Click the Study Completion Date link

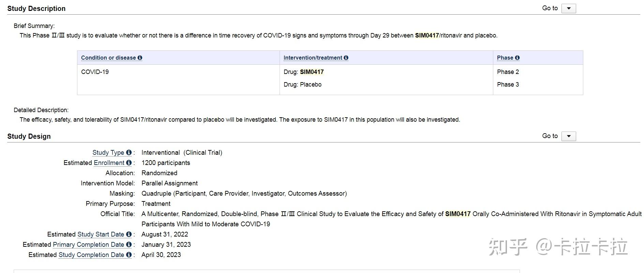click(x=91, y=255)
